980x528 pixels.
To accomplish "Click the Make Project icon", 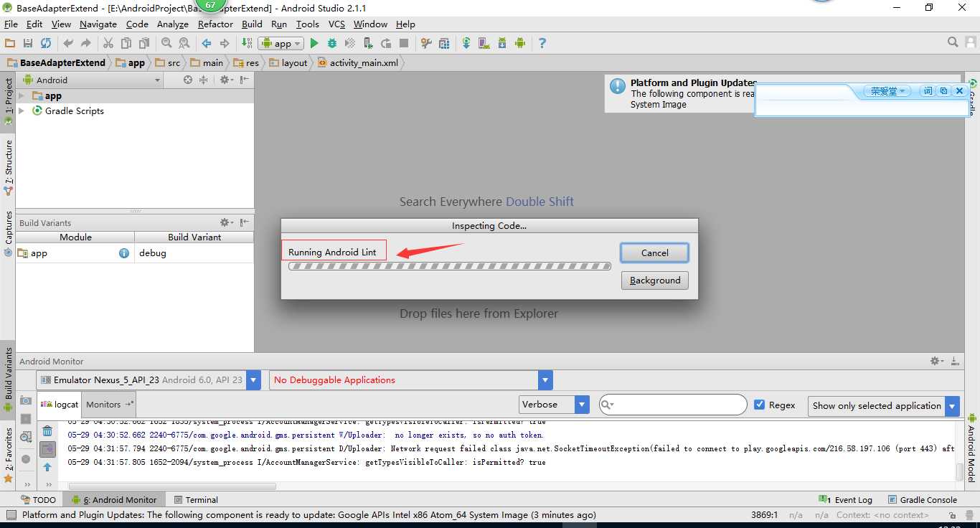I will [247, 44].
